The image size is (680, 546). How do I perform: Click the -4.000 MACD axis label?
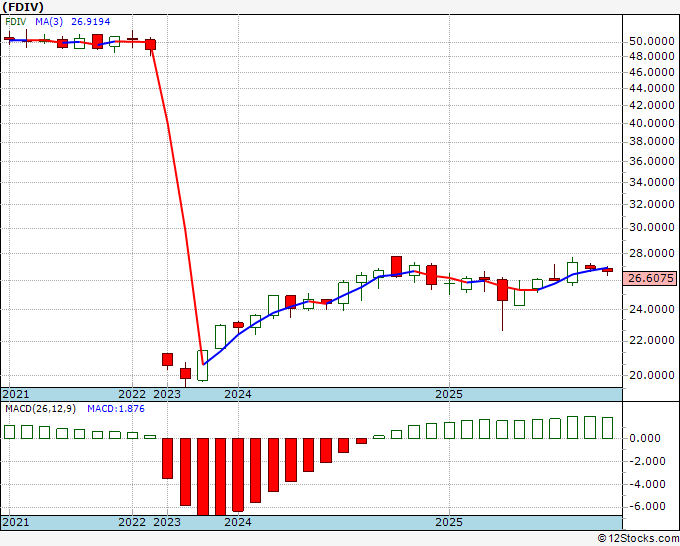[x=647, y=484]
